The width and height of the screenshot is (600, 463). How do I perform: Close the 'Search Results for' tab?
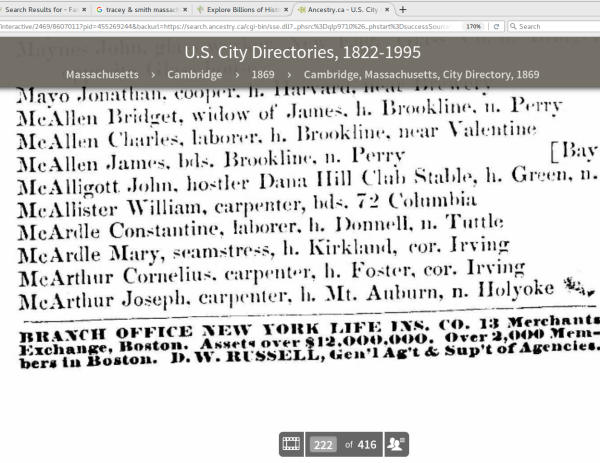[86, 9]
